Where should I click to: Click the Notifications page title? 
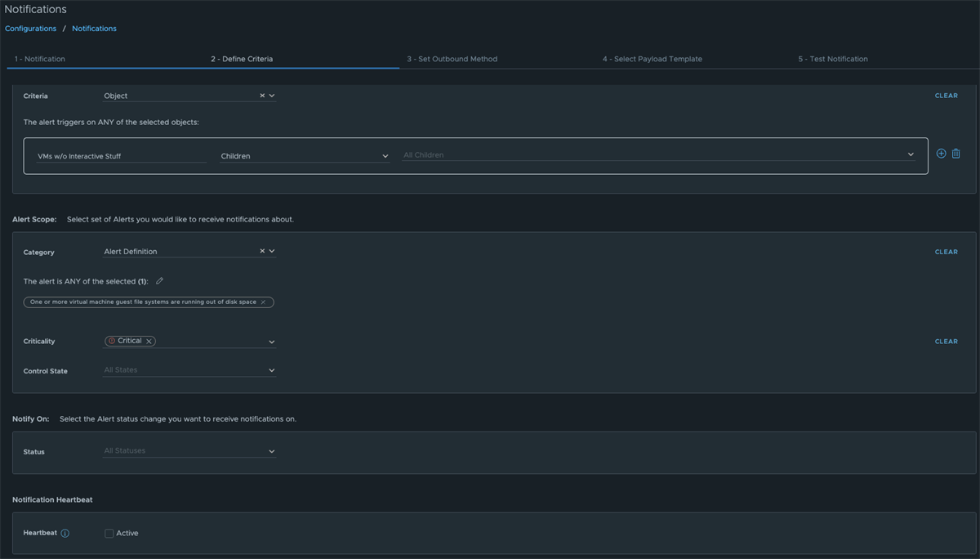coord(36,10)
